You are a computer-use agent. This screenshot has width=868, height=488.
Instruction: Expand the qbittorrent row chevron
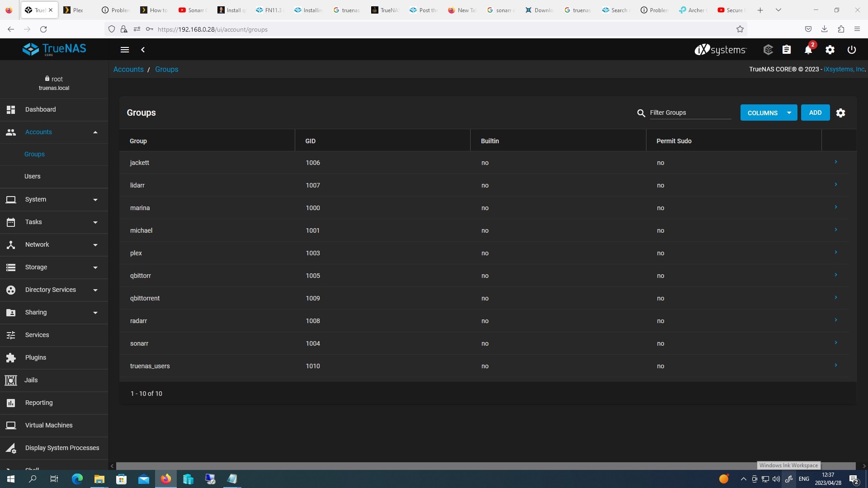coord(836,297)
